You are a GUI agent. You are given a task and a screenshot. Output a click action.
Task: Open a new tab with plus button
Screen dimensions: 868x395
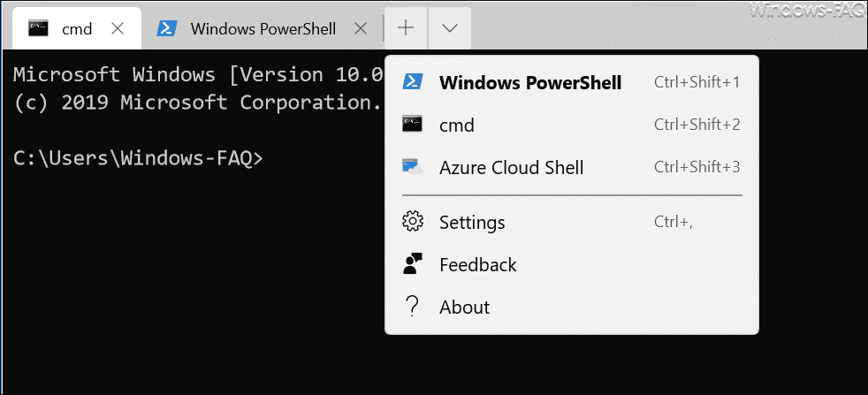(406, 28)
